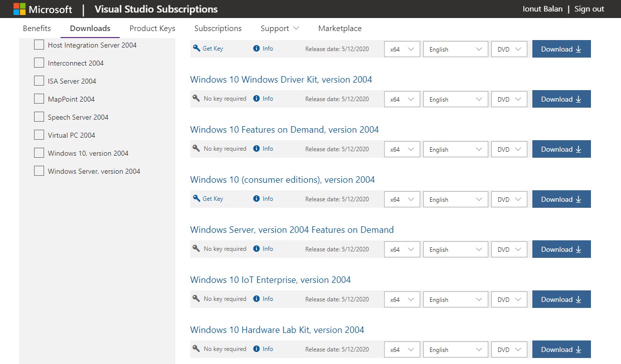Check the Windows 10, version 2004 filter
The width and height of the screenshot is (621, 364).
click(39, 153)
